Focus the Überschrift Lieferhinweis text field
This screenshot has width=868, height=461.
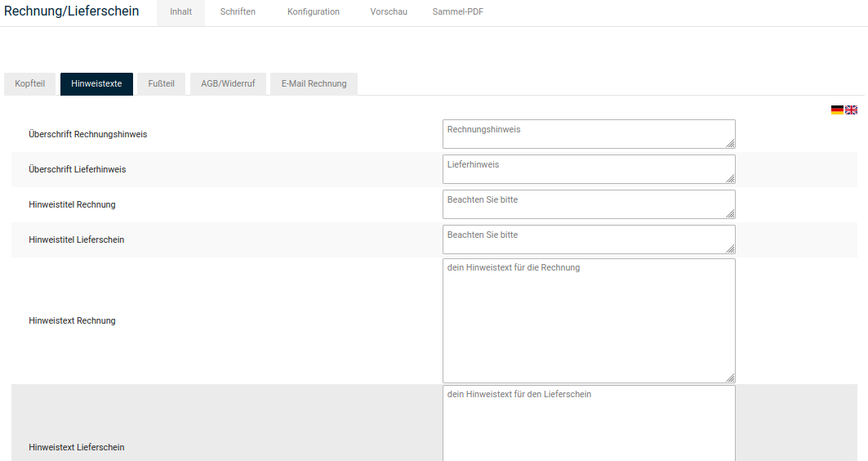pos(588,169)
